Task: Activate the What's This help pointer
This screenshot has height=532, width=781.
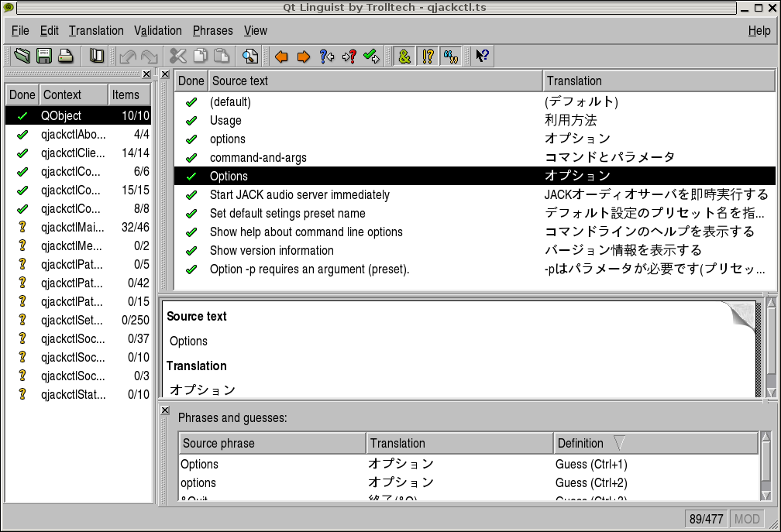Action: (482, 56)
